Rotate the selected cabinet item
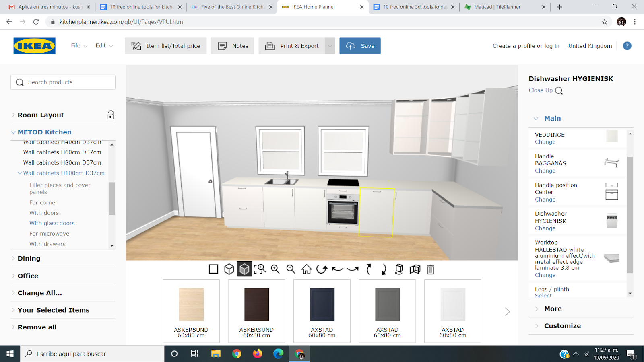This screenshot has height=362, width=644. click(399, 269)
